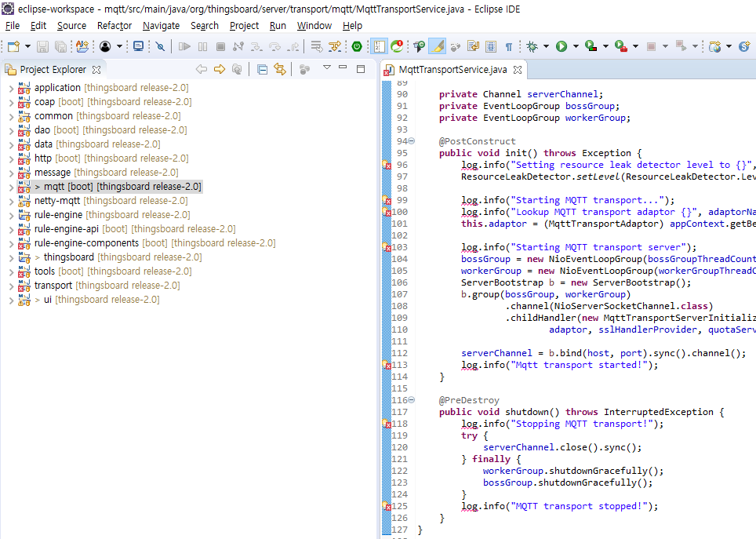Image resolution: width=756 pixels, height=539 pixels.
Task: Open the Run button dropdown arrow
Action: point(575,47)
